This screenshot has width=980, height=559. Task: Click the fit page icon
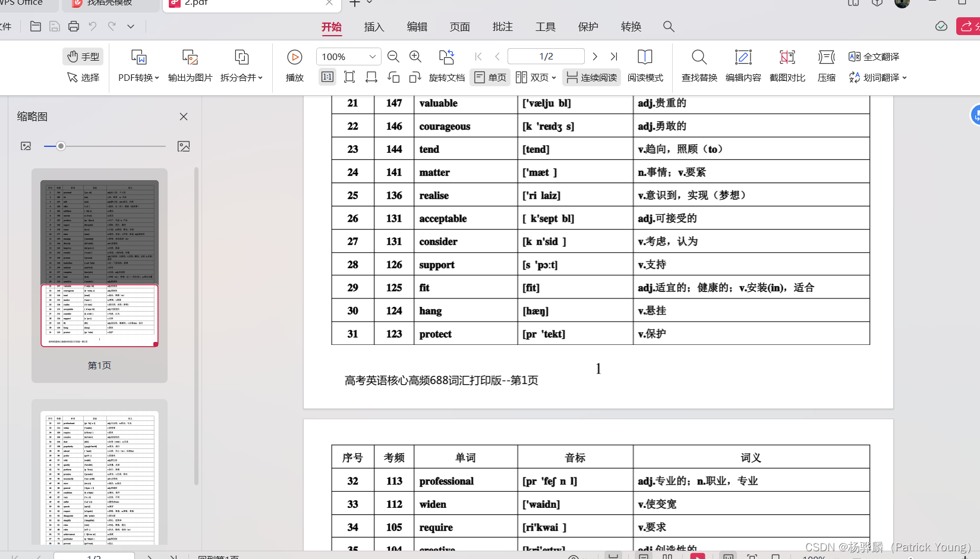pyautogui.click(x=349, y=77)
